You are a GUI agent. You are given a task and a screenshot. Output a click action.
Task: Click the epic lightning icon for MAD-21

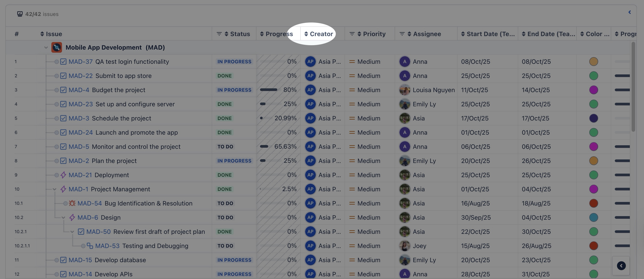click(x=63, y=175)
